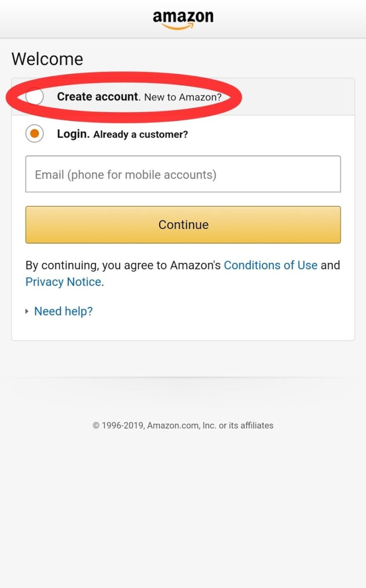Image resolution: width=366 pixels, height=588 pixels.
Task: Select the Login radio button
Action: 34,134
